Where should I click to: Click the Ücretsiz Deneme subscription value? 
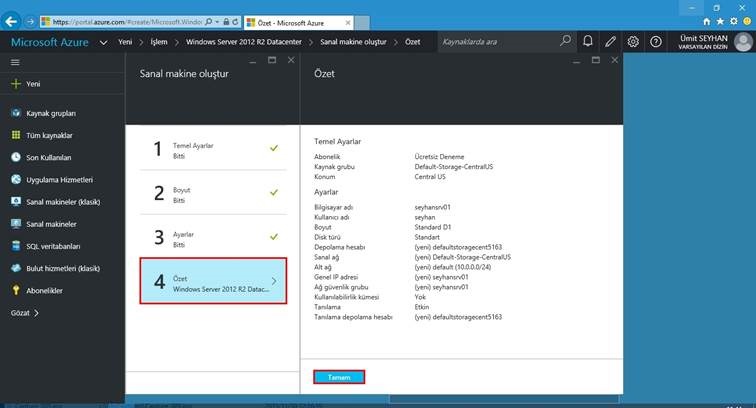click(x=439, y=156)
